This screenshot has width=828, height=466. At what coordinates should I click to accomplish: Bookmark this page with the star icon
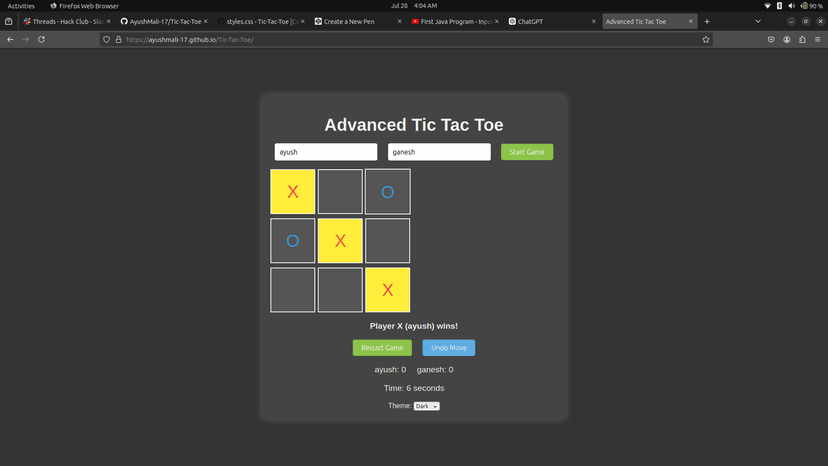tap(705, 40)
